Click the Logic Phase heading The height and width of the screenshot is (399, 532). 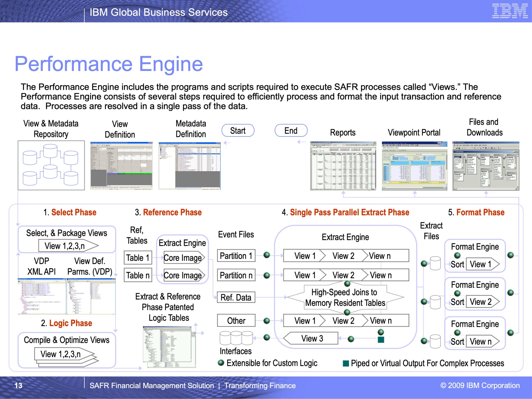[71, 323]
